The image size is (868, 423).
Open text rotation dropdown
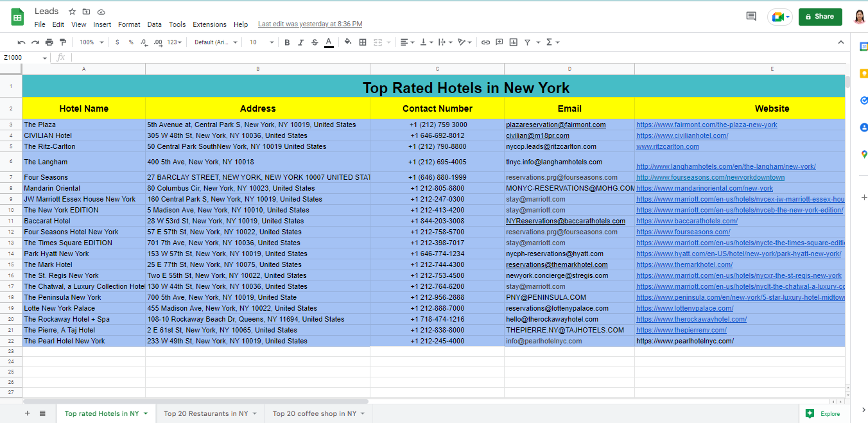(464, 42)
